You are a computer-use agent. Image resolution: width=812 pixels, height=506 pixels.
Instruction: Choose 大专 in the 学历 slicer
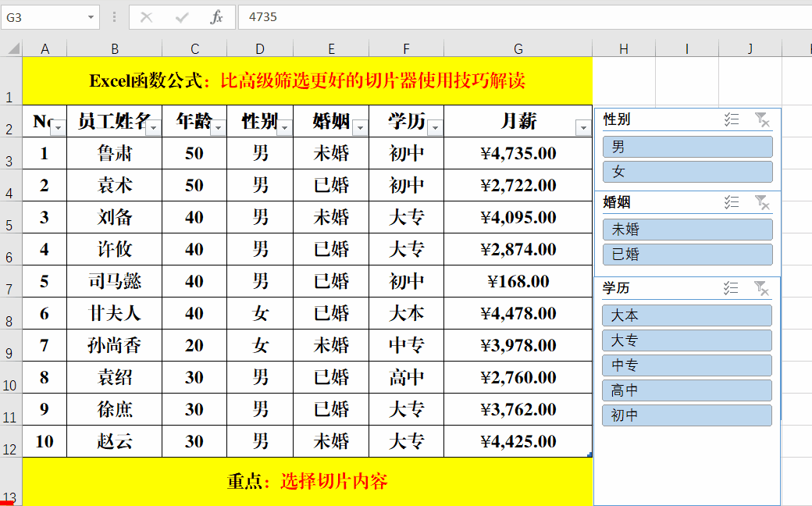(x=686, y=340)
